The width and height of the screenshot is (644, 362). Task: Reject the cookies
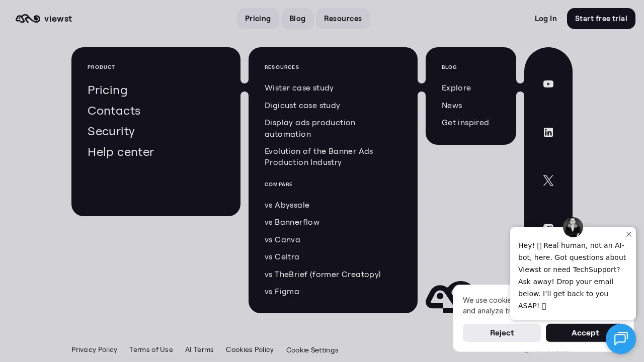pyautogui.click(x=502, y=333)
